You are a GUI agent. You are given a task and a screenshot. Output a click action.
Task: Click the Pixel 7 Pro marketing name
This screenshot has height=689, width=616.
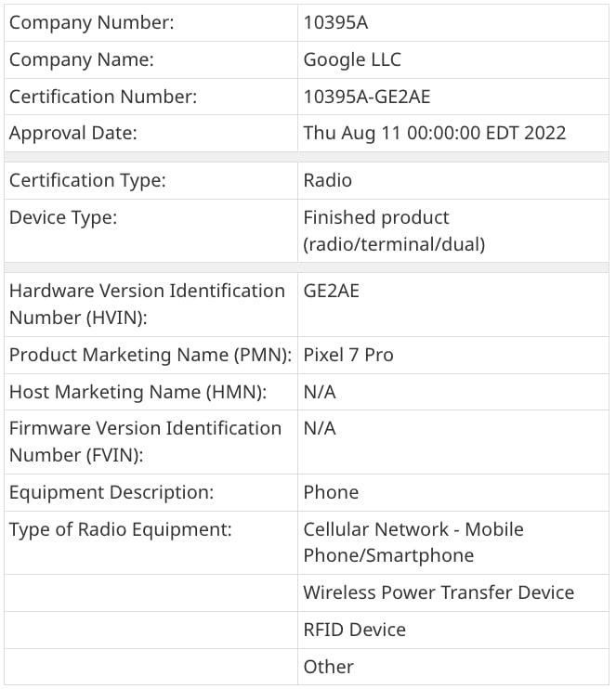tap(348, 355)
